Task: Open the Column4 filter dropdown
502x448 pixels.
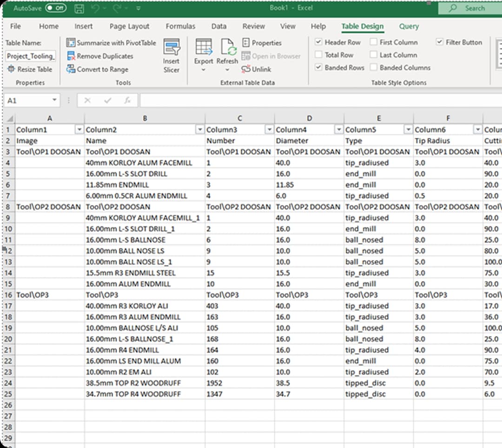Action: (x=338, y=129)
